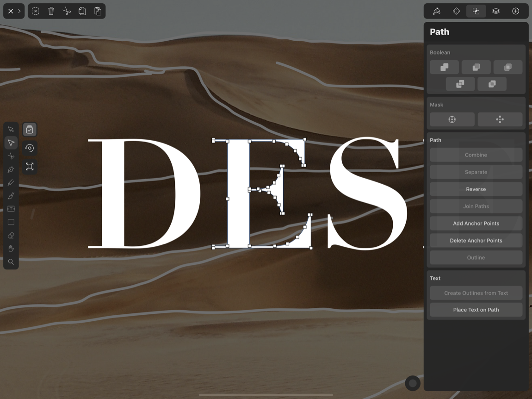This screenshot has width=532, height=399.
Task: Toggle multi-select mode checkmark button
Action: click(x=30, y=130)
